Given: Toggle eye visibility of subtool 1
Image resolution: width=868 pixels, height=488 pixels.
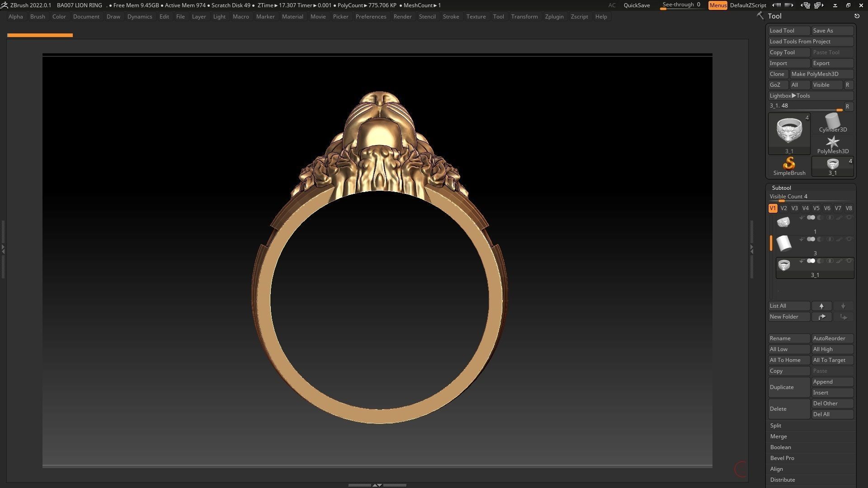Looking at the screenshot, I should pos(849,218).
